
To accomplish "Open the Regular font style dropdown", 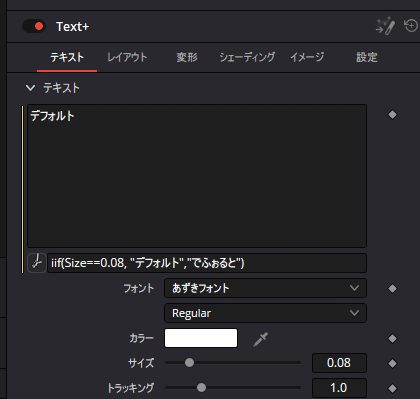I will [265, 313].
